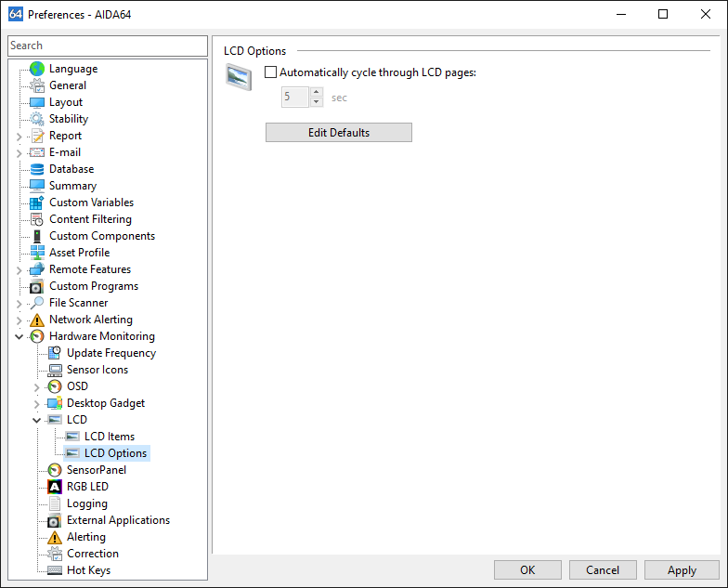728x588 pixels.
Task: Open the LCD Items page
Action: click(110, 437)
